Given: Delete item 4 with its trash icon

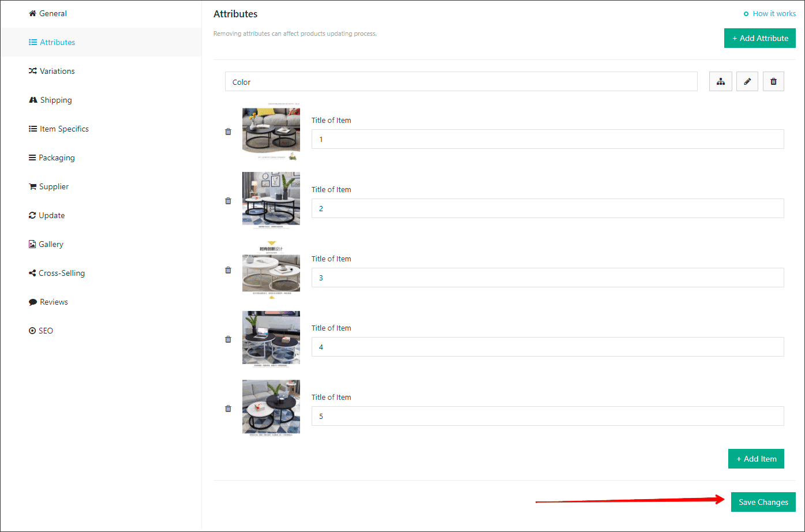Looking at the screenshot, I should tap(228, 339).
